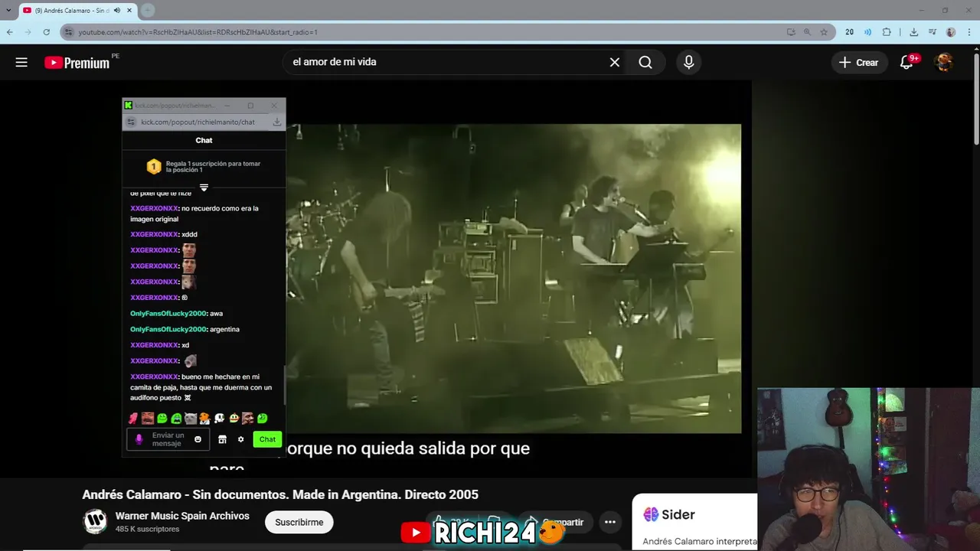Open the emoji picker smiley in chat
Viewport: 980px width, 551px height.
198,439
